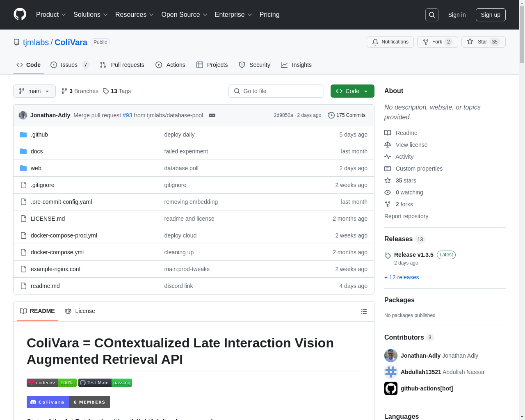The height and width of the screenshot is (420, 525).
Task: Open the main branch selector dropdown
Action: pos(34,91)
